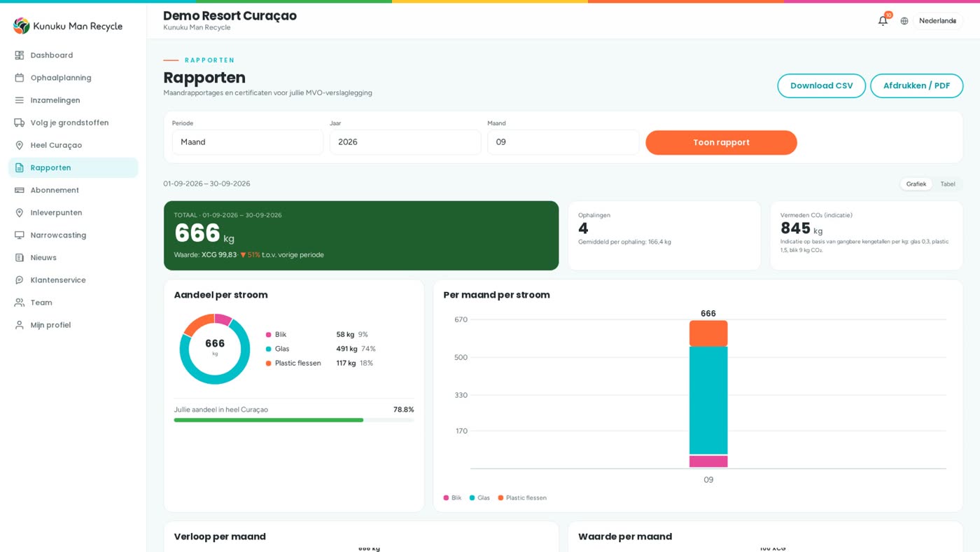Viewport: 980px width, 552px height.
Task: Open the Heel Curaçao map pin icon
Action: coord(20,145)
